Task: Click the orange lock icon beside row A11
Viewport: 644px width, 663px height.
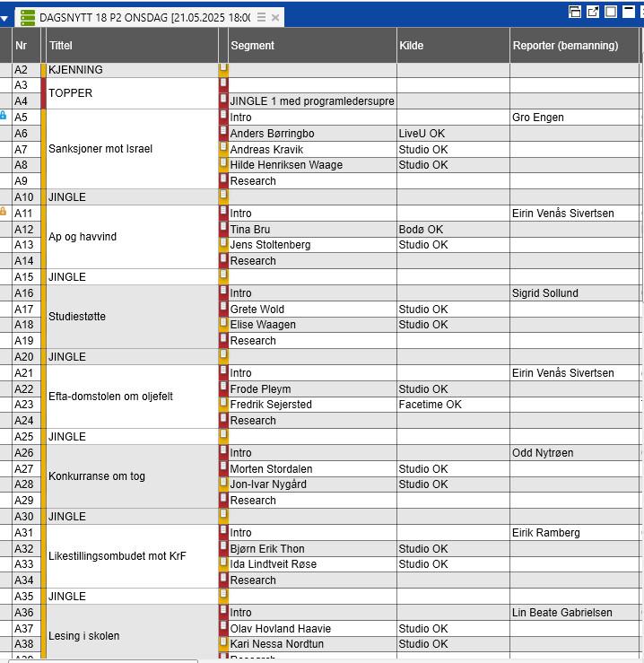Action: pyautogui.click(x=4, y=211)
